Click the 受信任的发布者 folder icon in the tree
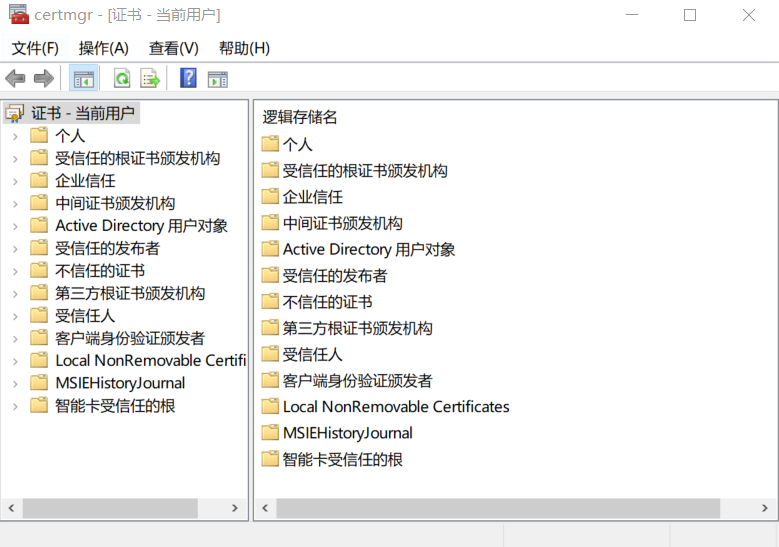Screen dimensions: 779x547 (x=39, y=248)
